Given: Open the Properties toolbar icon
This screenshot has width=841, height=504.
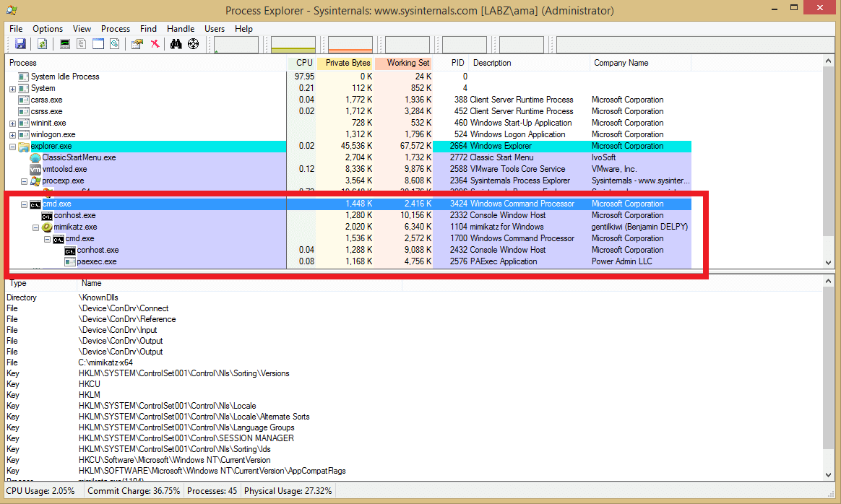Looking at the screenshot, I should click(137, 44).
